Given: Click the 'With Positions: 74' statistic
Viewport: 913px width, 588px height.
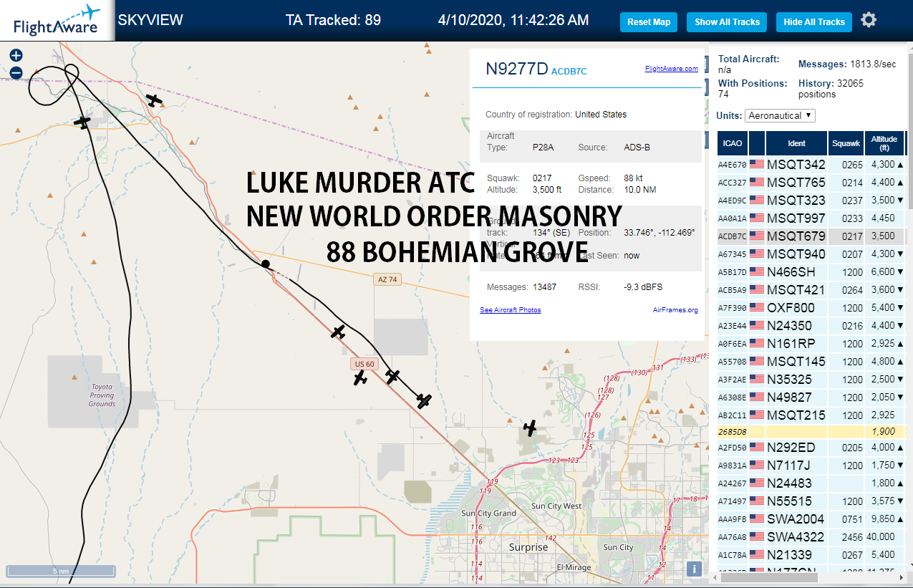Looking at the screenshot, I should pos(753,89).
